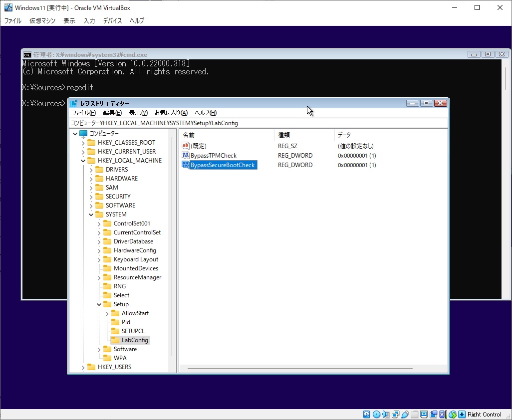This screenshot has height=420, width=512.
Task: Click the shared folders status icon
Action: pos(414,415)
